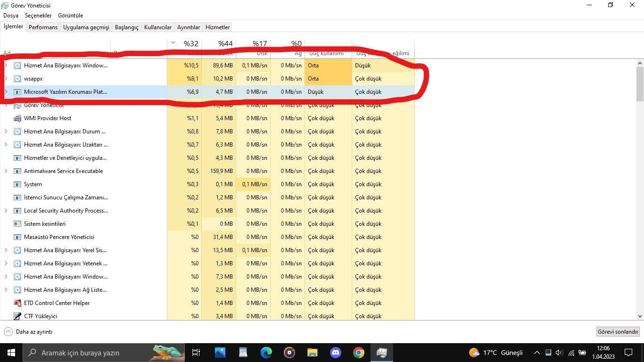Open the Windows Start menu
This screenshot has height=362, width=644.
coord(11,353)
